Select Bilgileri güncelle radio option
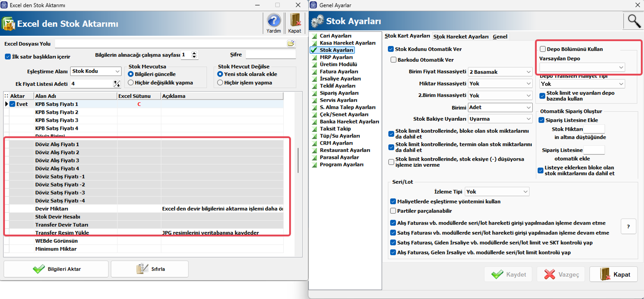The height and width of the screenshot is (299, 644). point(131,74)
